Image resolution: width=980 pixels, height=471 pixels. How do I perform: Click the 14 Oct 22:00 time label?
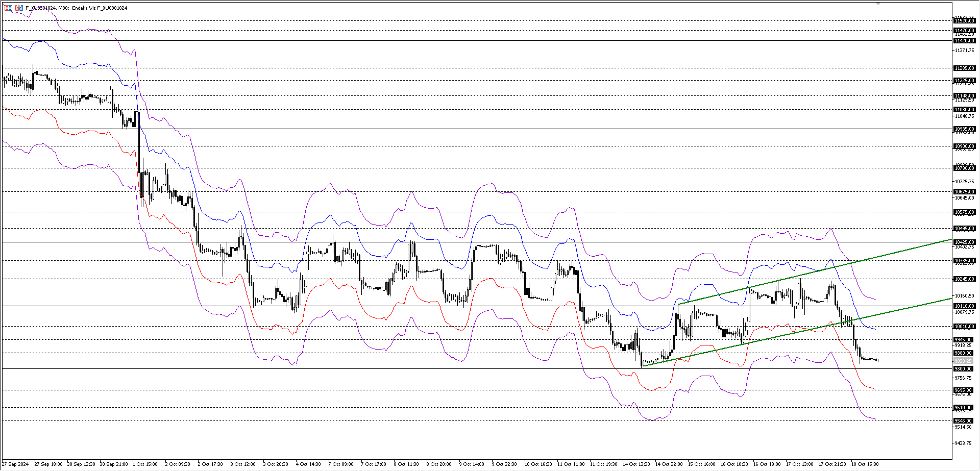pyautogui.click(x=669, y=464)
